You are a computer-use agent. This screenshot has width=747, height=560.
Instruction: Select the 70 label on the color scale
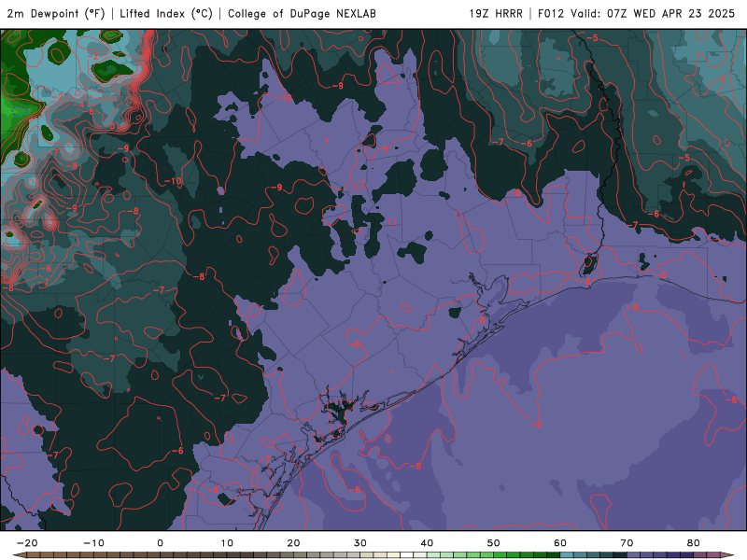(627, 543)
